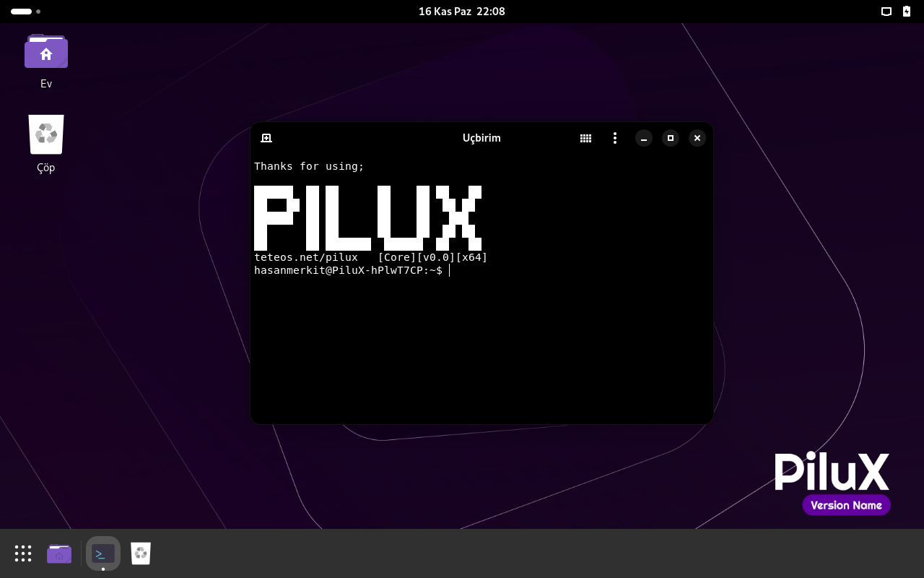Select the [Core][v0.0][x64] version text
924x578 pixels.
click(x=433, y=257)
